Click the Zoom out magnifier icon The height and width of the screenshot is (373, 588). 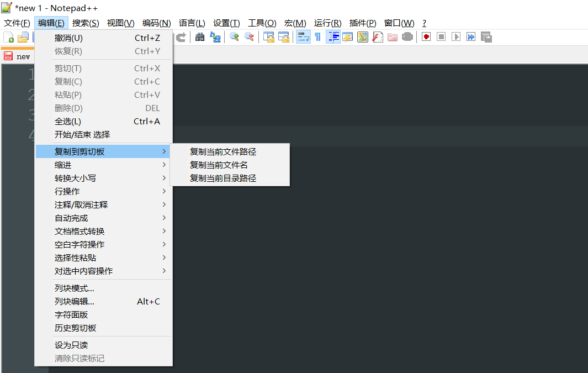click(x=249, y=37)
